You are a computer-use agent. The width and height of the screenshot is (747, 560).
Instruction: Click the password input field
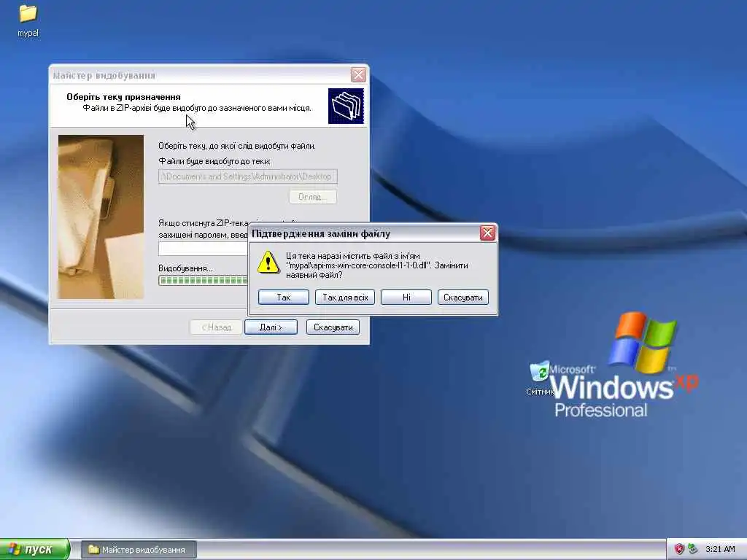[x=203, y=249]
